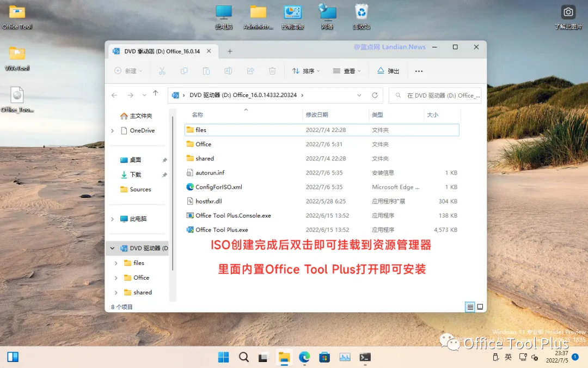588x368 pixels.
Task: Open 主文件夹 Home in sidebar
Action: click(136, 116)
